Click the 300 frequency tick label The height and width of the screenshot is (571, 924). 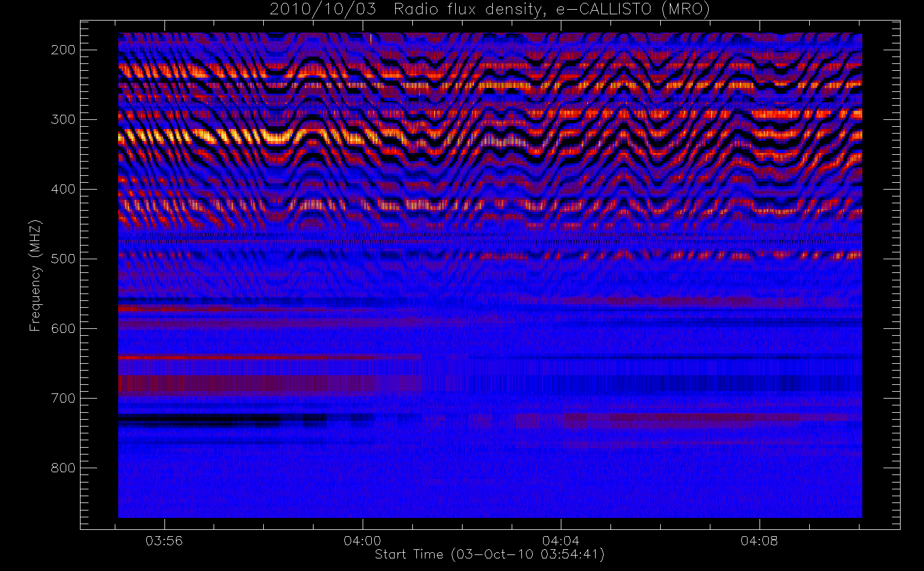[63, 119]
